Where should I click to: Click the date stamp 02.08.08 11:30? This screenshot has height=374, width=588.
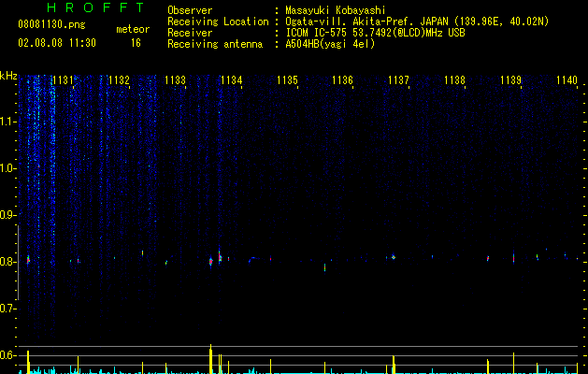tap(57, 43)
